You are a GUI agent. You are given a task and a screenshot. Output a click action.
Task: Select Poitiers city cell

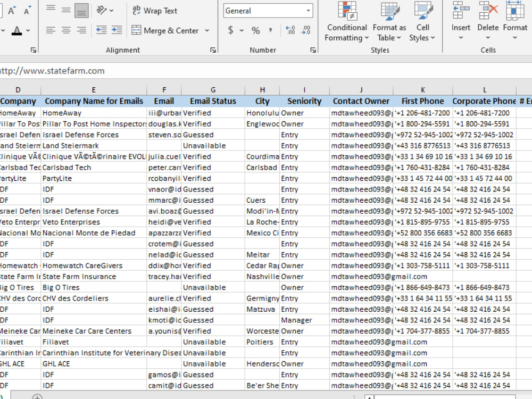[262, 342]
